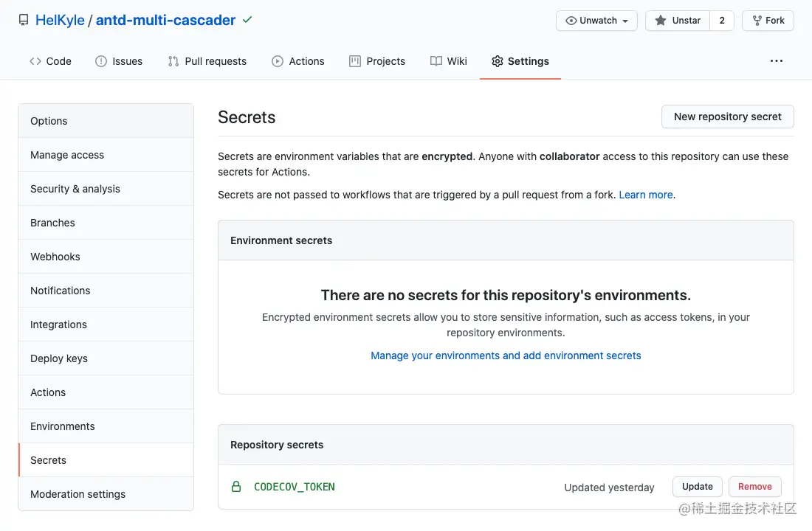Select Secrets in the settings sidebar
This screenshot has height=531, width=812.
pyautogui.click(x=106, y=460)
